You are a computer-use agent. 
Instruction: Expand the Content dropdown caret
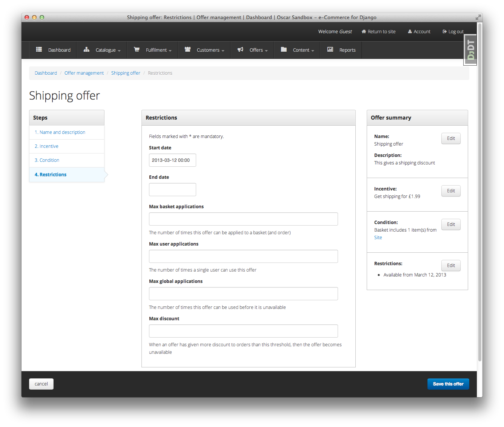(x=313, y=51)
